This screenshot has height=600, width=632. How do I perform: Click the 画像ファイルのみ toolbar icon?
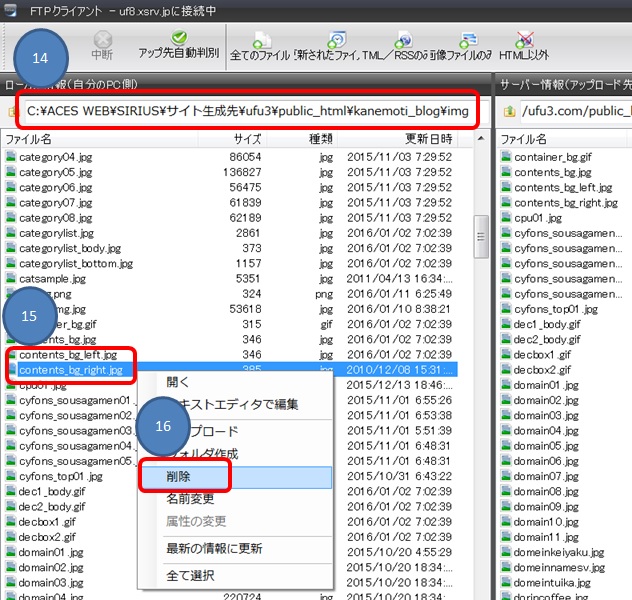[x=466, y=41]
